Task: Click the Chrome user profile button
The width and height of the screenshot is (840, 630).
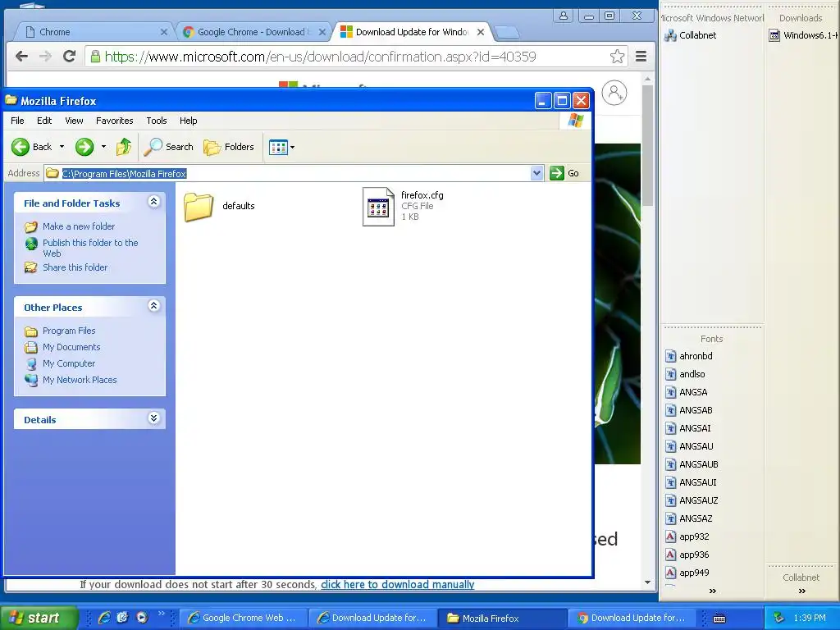Action: tap(564, 16)
